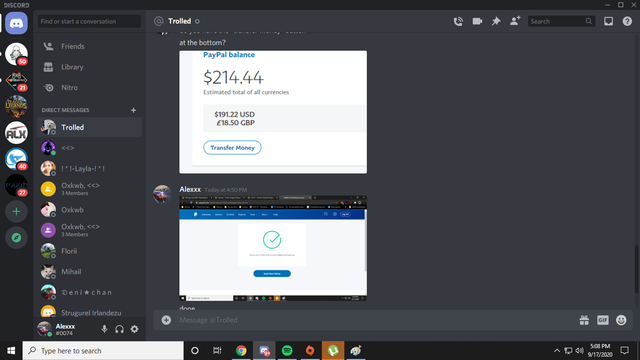
Task: Click the Alexxx username in chat
Action: 190,189
